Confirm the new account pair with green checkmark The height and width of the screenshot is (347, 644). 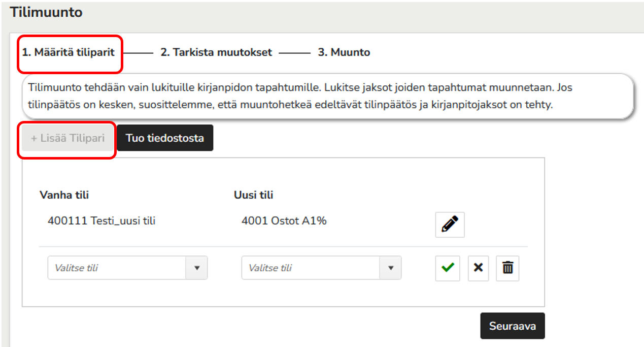[x=448, y=268]
